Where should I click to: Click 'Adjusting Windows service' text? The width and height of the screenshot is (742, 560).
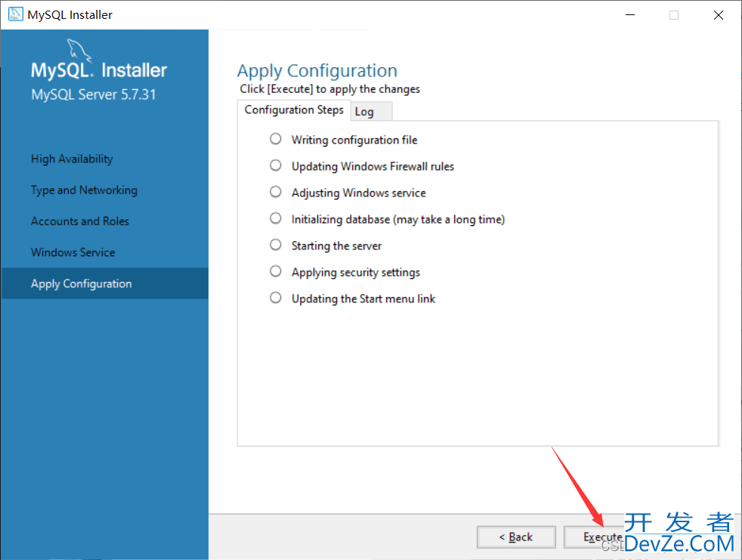click(x=359, y=193)
